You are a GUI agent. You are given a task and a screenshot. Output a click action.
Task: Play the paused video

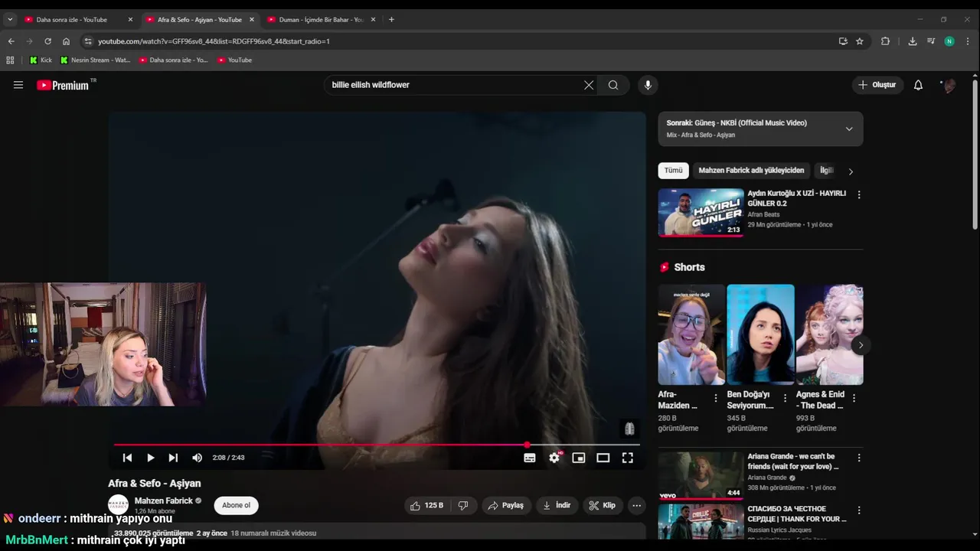point(150,458)
